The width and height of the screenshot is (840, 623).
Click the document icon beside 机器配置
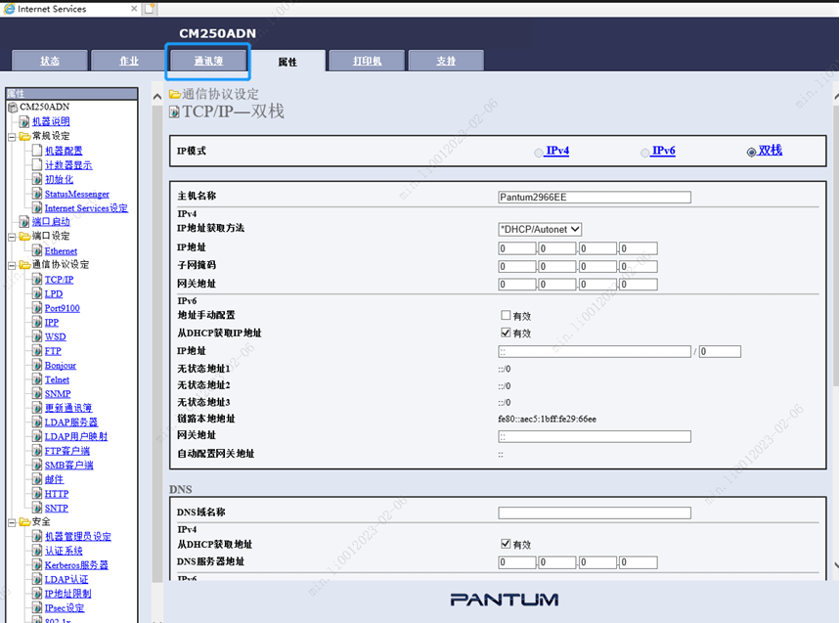(x=37, y=150)
